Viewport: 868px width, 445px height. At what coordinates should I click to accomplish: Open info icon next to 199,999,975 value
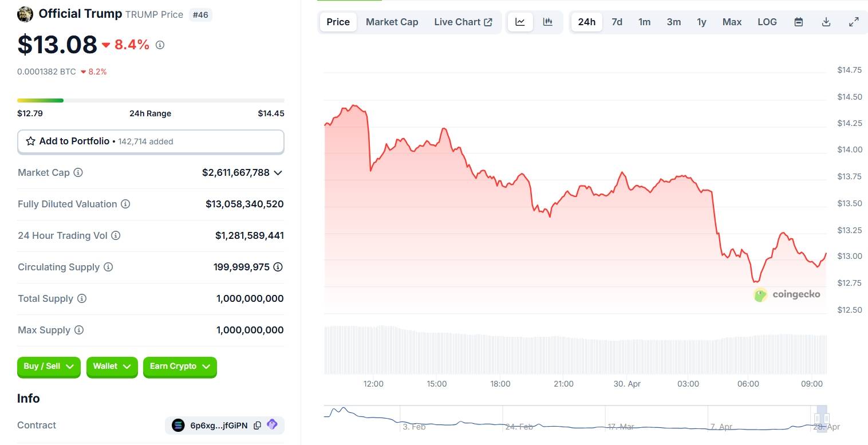[278, 267]
